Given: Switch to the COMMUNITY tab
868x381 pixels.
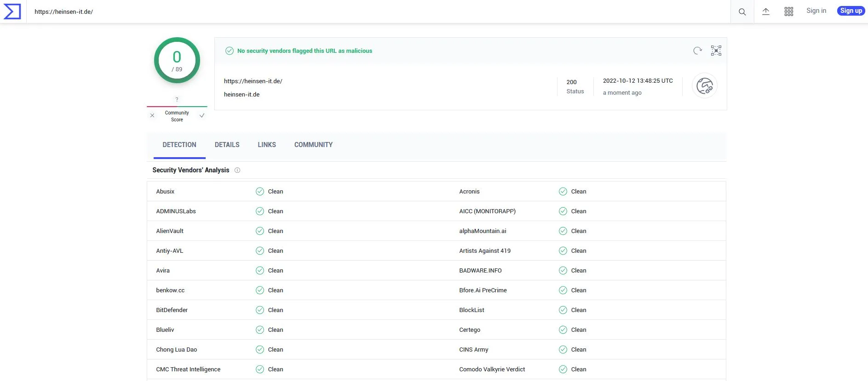Looking at the screenshot, I should coord(313,145).
